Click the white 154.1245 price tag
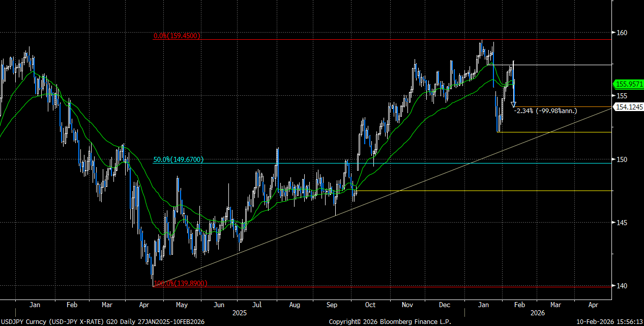This screenshot has width=644, height=326. [629, 107]
